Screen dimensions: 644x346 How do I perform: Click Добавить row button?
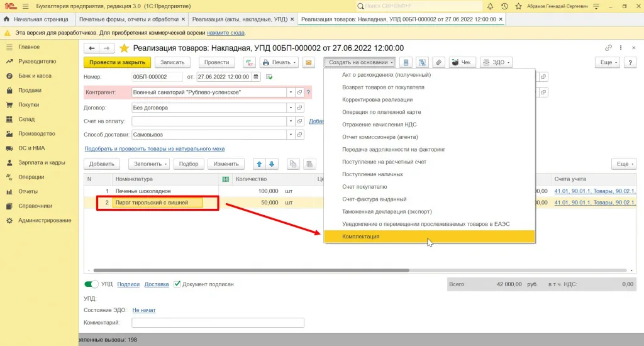[x=101, y=164]
